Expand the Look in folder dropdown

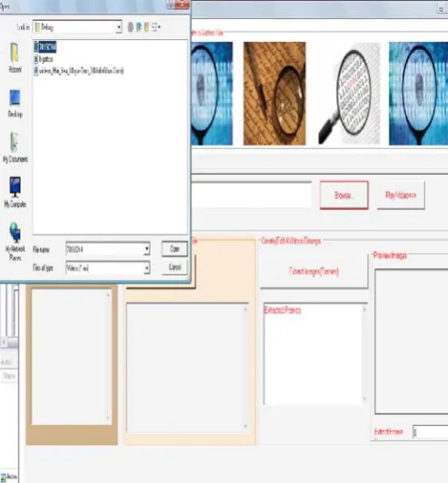click(118, 27)
